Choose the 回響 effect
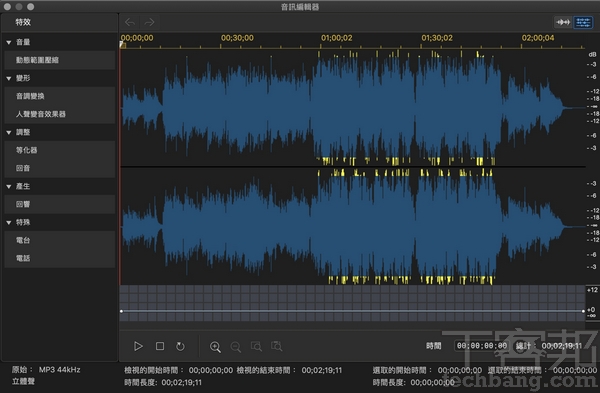The width and height of the screenshot is (600, 393). click(60, 204)
